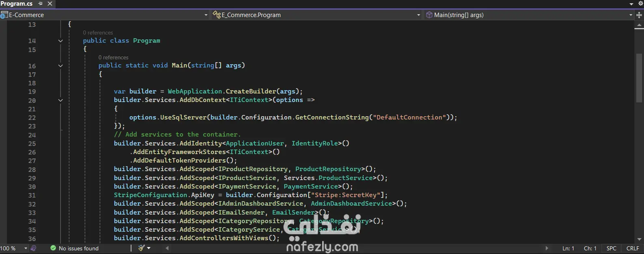
Task: Click 'StripeConfiguration' on line 31
Action: 151,195
